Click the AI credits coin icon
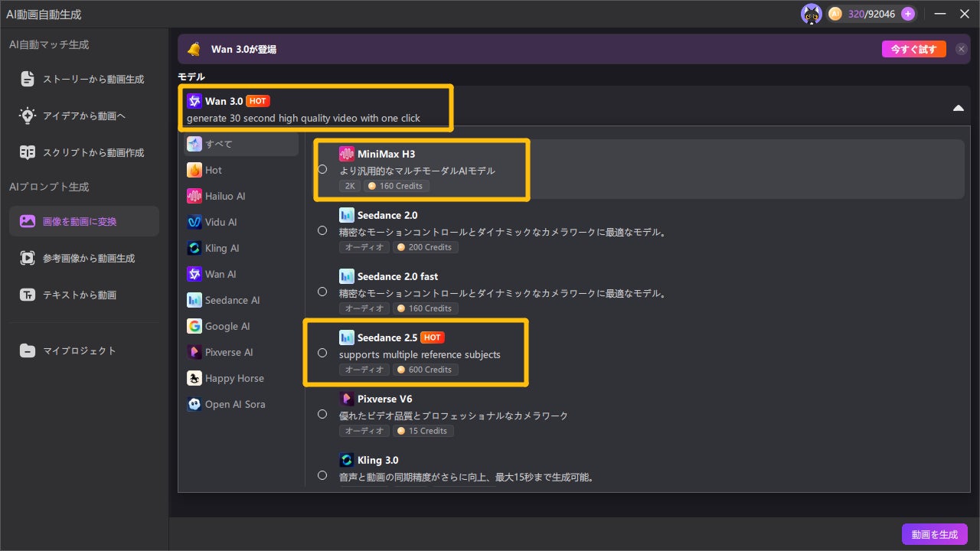 835,14
